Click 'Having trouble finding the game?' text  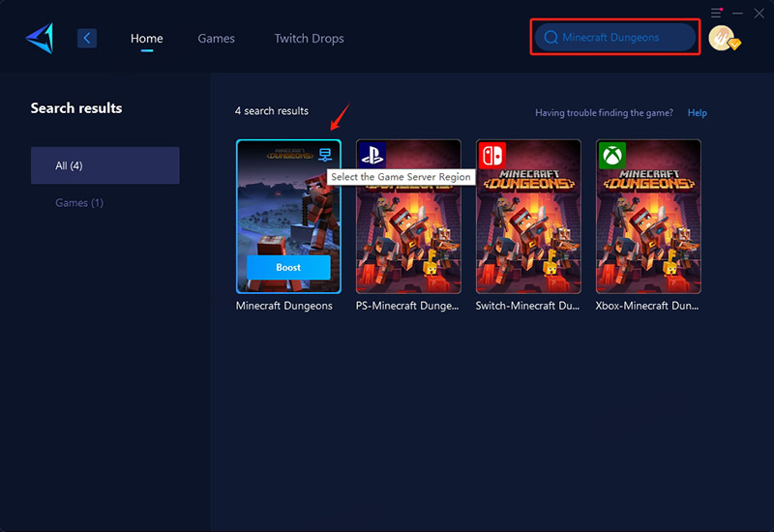click(x=604, y=112)
